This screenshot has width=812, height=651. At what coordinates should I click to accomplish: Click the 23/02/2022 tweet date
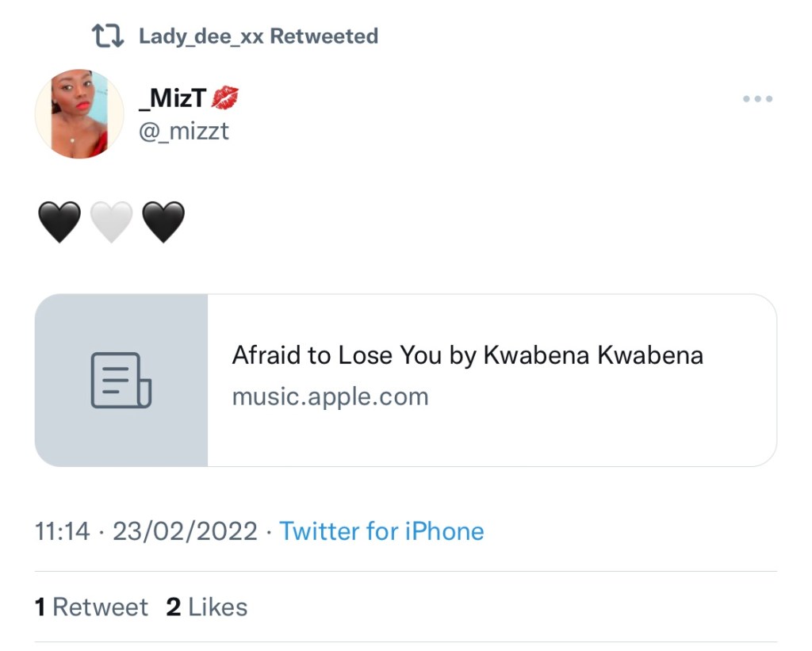[x=185, y=531]
